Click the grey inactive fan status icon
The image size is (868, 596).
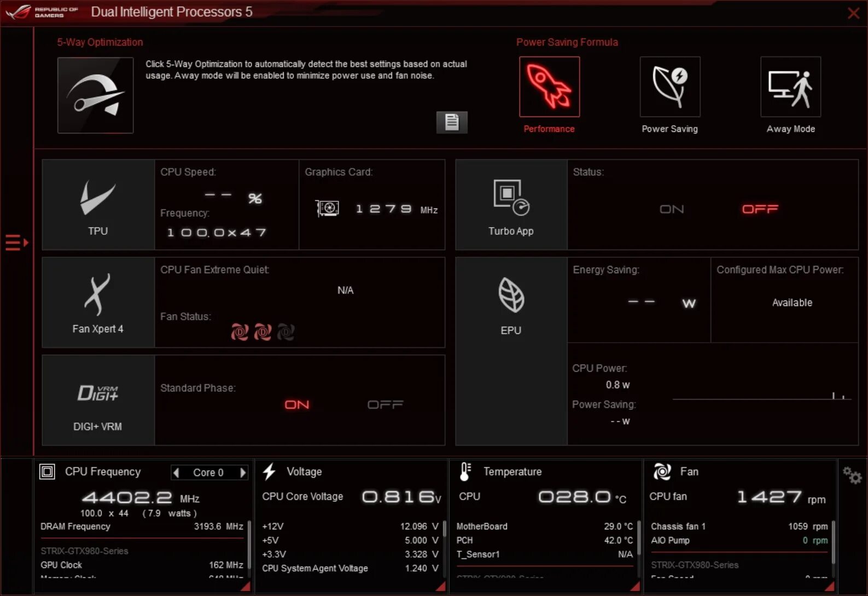pyautogui.click(x=286, y=332)
